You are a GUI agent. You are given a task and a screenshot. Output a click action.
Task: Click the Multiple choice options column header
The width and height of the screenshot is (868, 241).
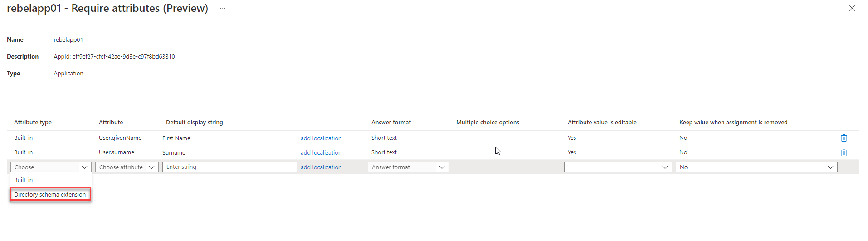[488, 123]
